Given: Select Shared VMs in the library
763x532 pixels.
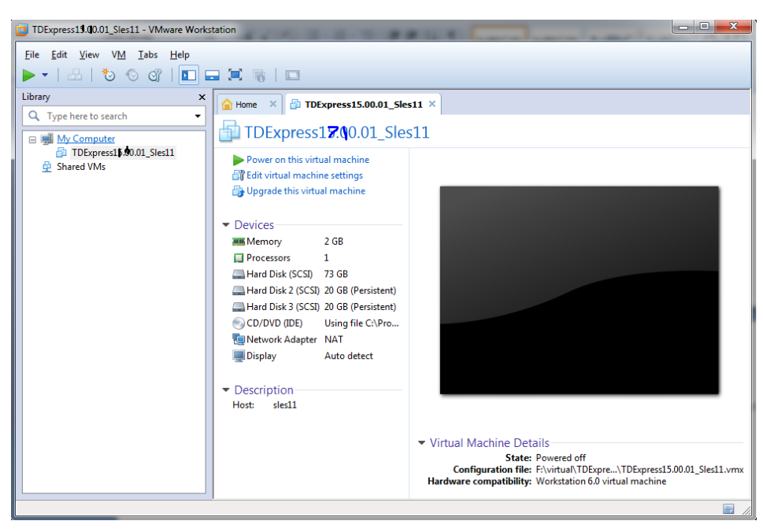Looking at the screenshot, I should 80,167.
